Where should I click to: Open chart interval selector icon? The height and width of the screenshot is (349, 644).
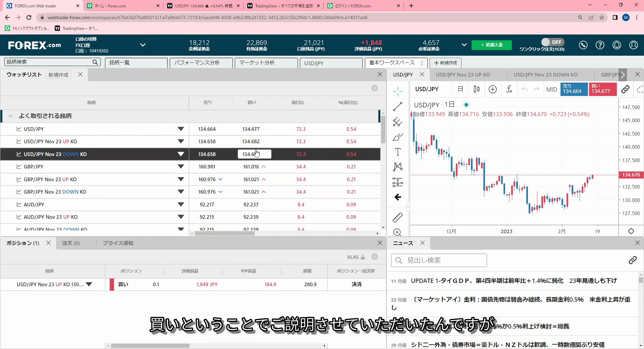tap(461, 89)
